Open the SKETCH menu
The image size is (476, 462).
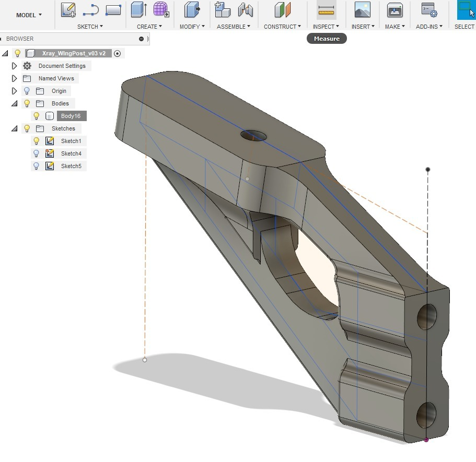89,26
